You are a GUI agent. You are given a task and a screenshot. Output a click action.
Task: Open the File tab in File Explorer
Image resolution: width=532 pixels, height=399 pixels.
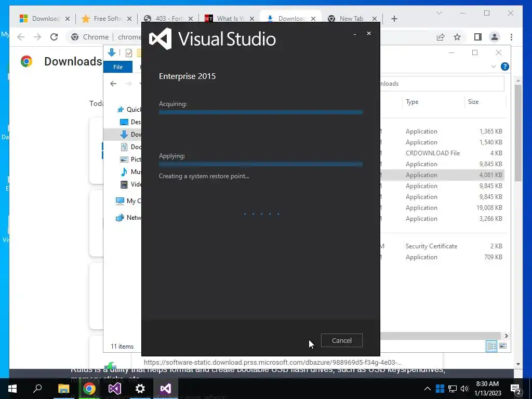coord(118,67)
